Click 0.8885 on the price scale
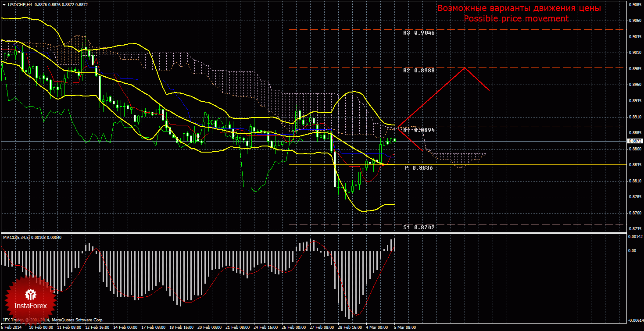The height and width of the screenshot is (331, 644). click(635, 133)
